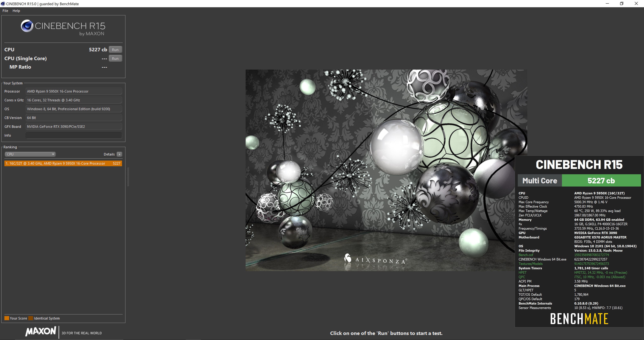Click the Max Temp/Wattage 60 °C, 250 W value
The width and height of the screenshot is (644, 340).
tap(597, 211)
